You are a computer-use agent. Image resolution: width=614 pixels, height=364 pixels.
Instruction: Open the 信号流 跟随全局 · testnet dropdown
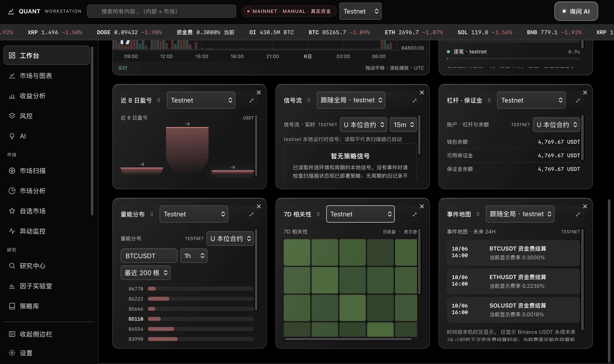[351, 100]
